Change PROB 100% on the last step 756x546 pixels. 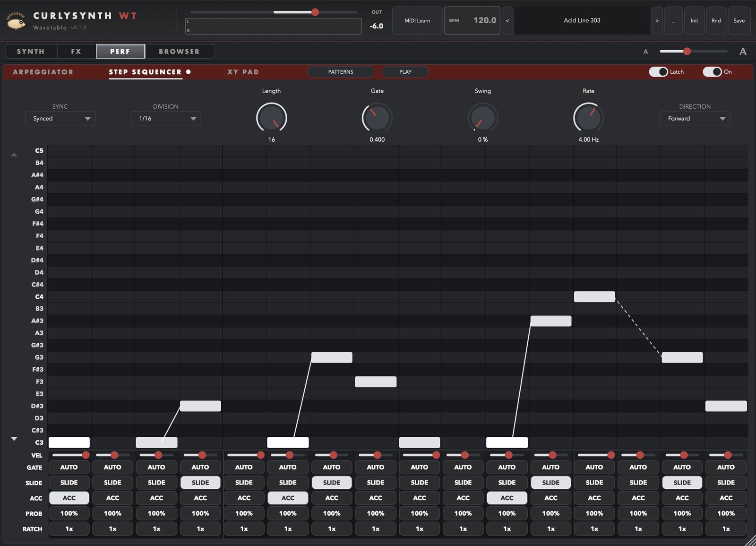coord(726,513)
